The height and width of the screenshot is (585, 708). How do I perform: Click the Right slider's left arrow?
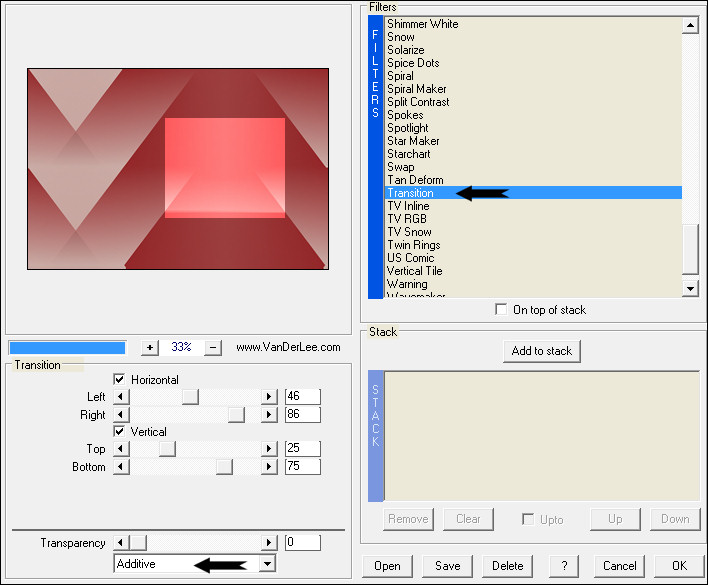121,414
